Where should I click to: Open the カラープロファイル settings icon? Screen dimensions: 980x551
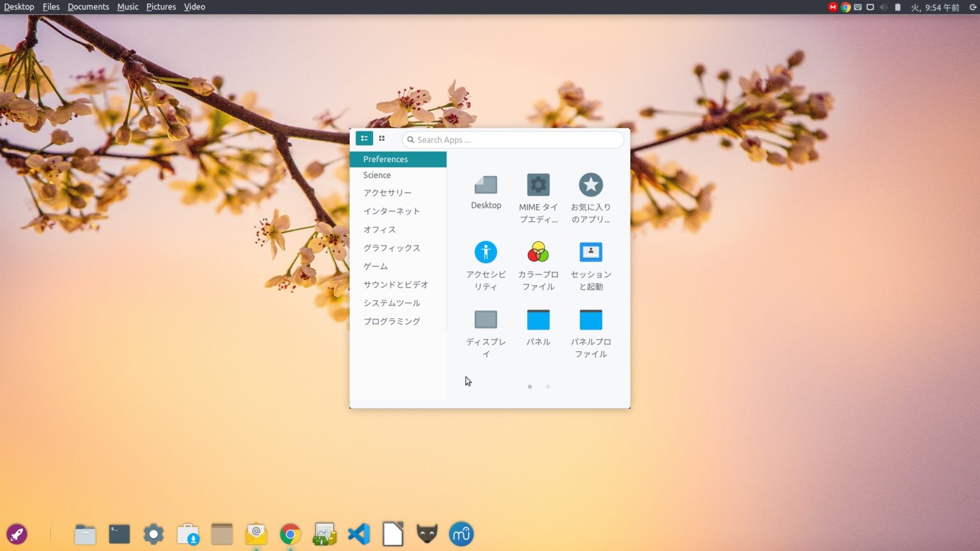pyautogui.click(x=538, y=251)
